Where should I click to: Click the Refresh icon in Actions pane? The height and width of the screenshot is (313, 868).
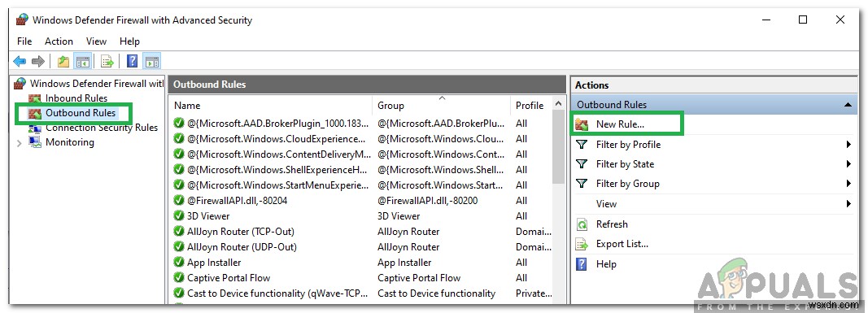[582, 224]
